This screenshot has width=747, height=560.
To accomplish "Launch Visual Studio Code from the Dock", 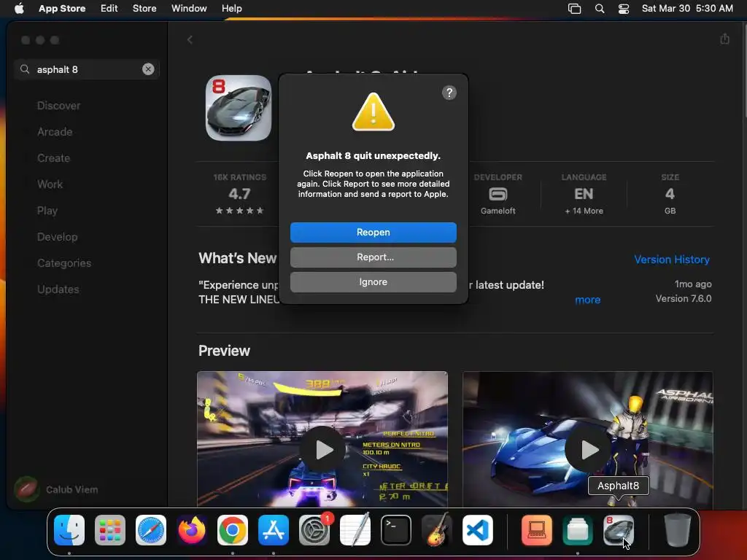I will pyautogui.click(x=478, y=530).
